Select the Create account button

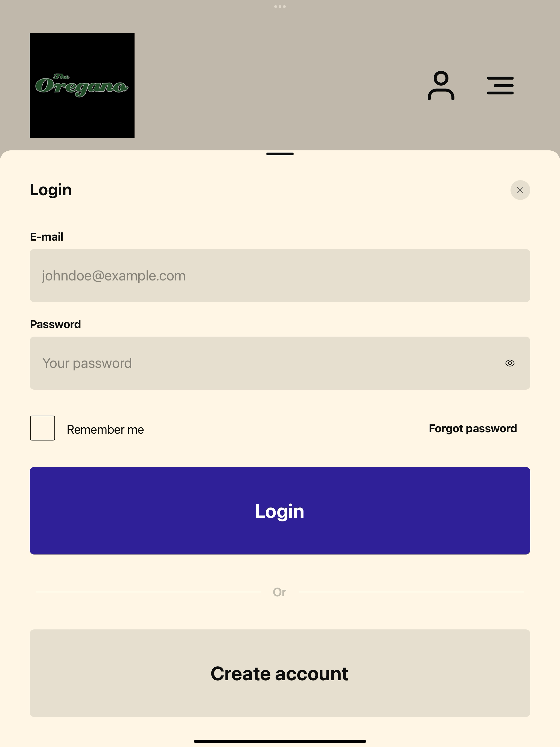280,673
